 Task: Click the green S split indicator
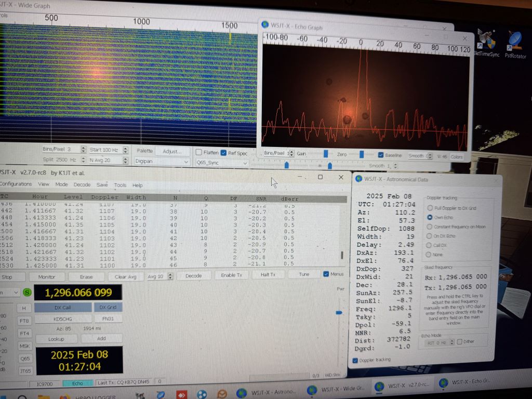tap(27, 292)
